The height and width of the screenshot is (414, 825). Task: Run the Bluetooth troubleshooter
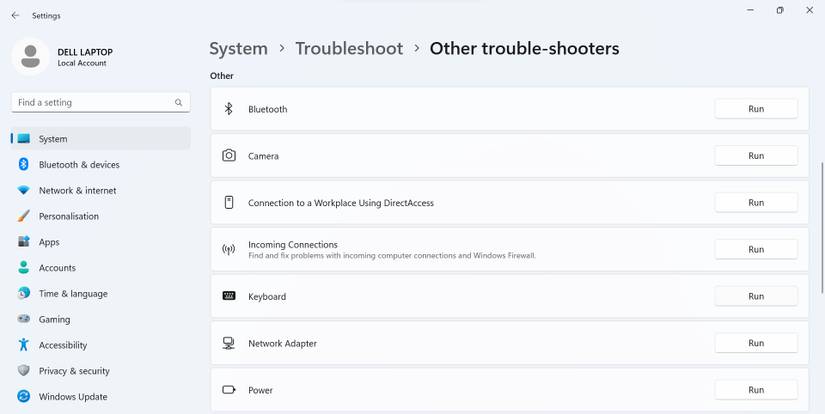(756, 109)
